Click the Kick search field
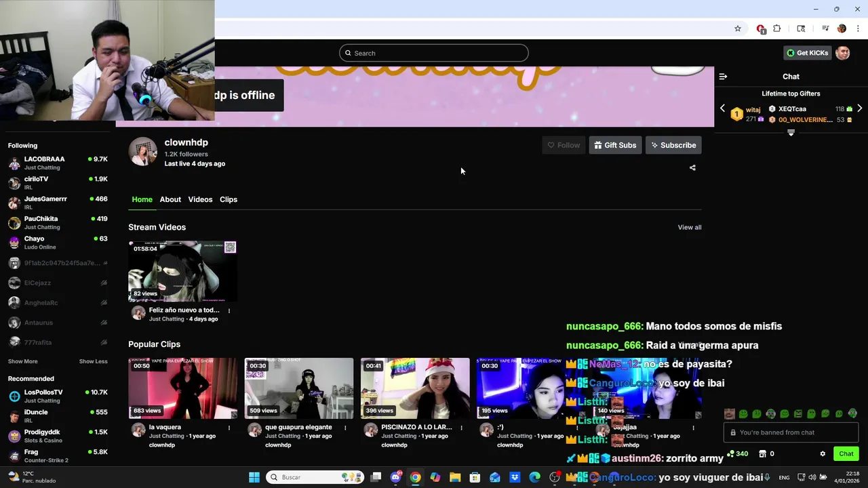The width and height of the screenshot is (868, 488). click(x=434, y=53)
